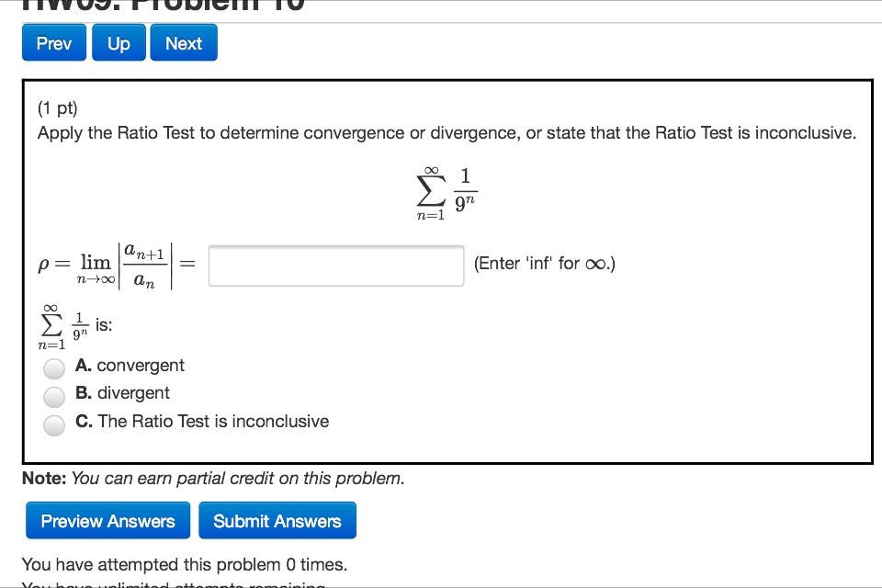Advance to the next problem with Next
Viewport: 882px width, 588px height.
tap(183, 42)
